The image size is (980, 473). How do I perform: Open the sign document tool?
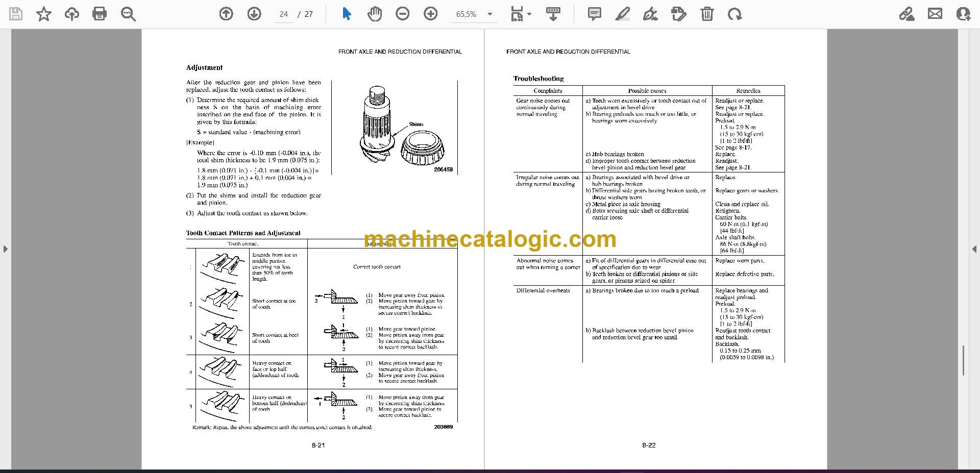pos(650,14)
